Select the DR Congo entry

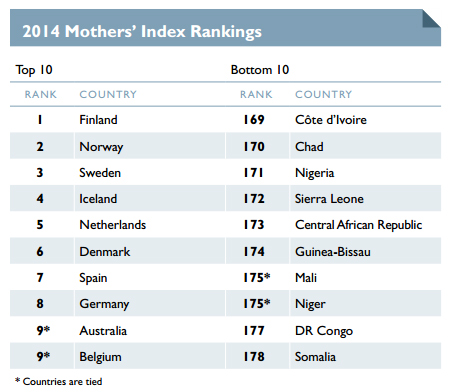tap(324, 331)
